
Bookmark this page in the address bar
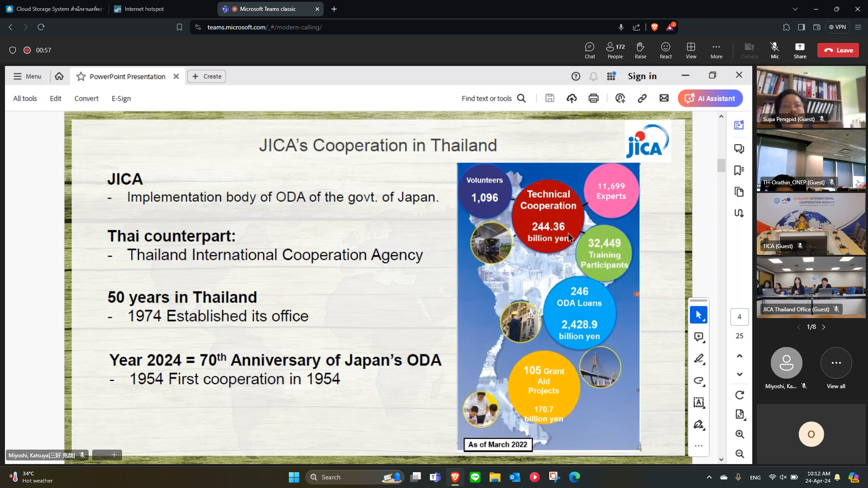(x=179, y=27)
